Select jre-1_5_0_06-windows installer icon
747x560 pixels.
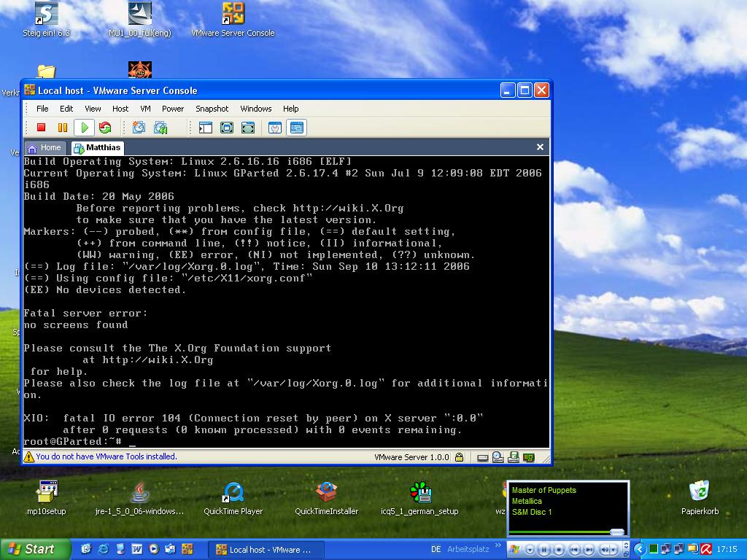tap(139, 498)
